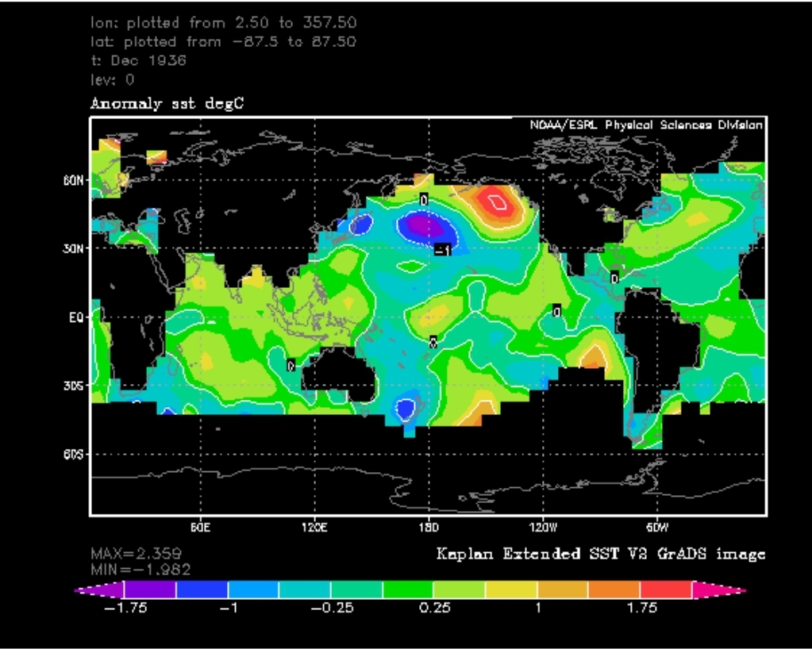Click the MAX=2.359 value text
Image resolution: width=812 pixels, height=649 pixels.
pyautogui.click(x=140, y=552)
